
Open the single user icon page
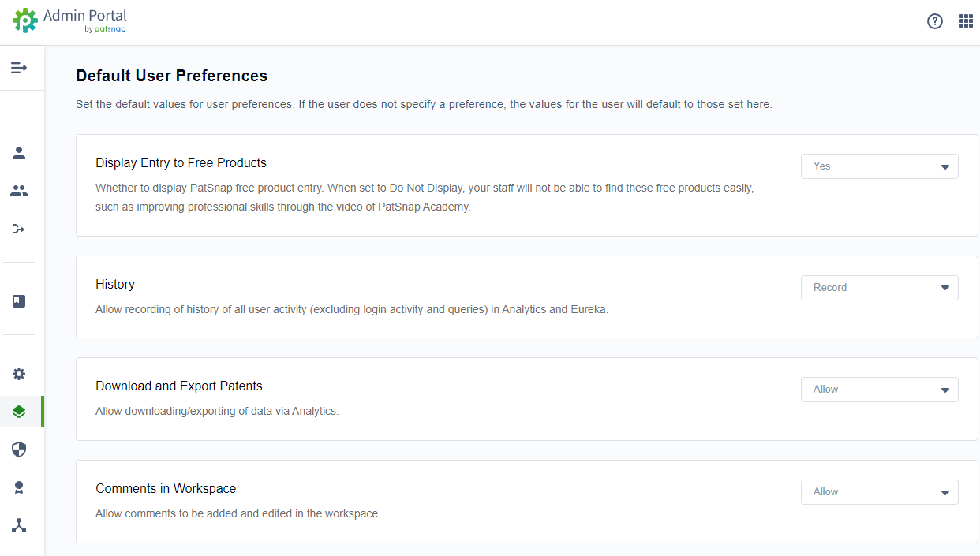(x=19, y=153)
